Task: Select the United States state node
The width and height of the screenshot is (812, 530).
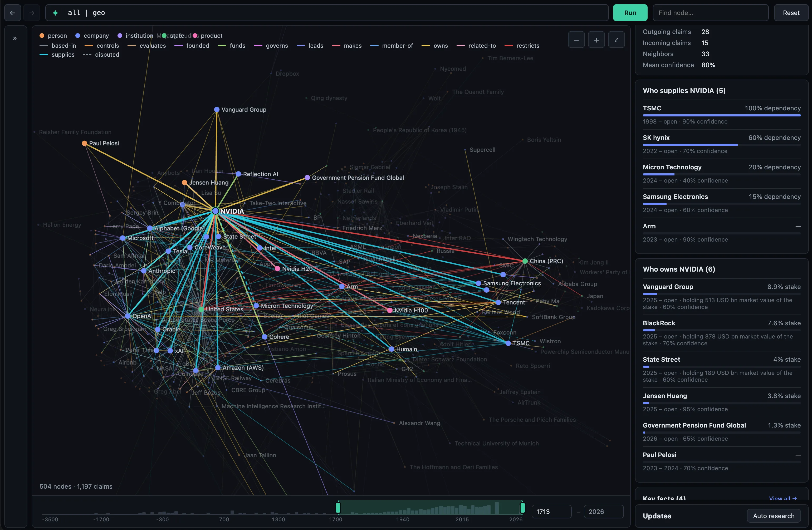Action: pos(201,309)
